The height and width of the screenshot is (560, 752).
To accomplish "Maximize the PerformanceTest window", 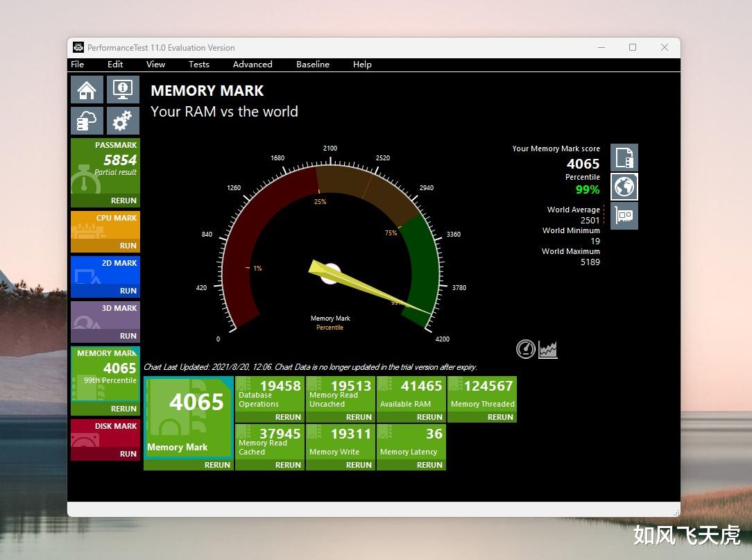I will pyautogui.click(x=633, y=47).
